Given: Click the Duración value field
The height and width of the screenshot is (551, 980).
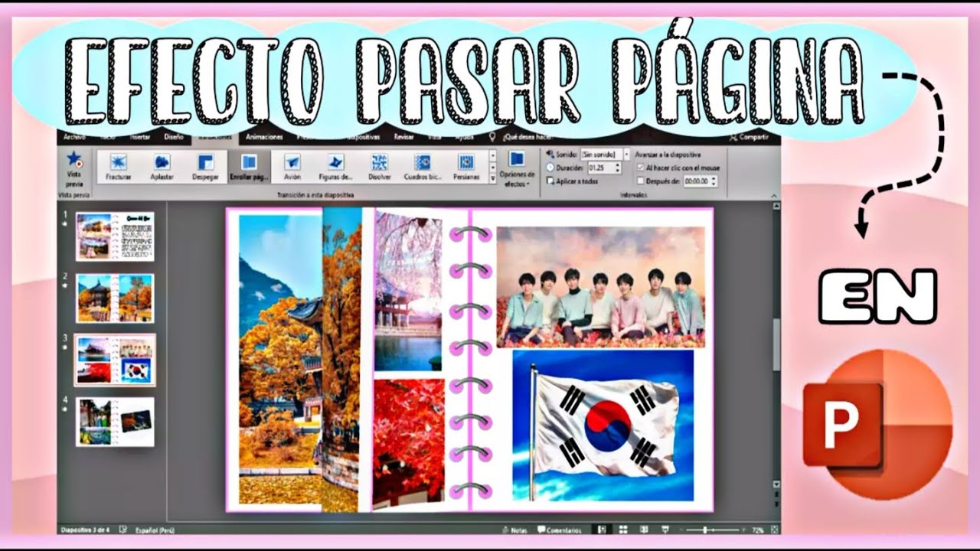Looking at the screenshot, I should coord(600,168).
